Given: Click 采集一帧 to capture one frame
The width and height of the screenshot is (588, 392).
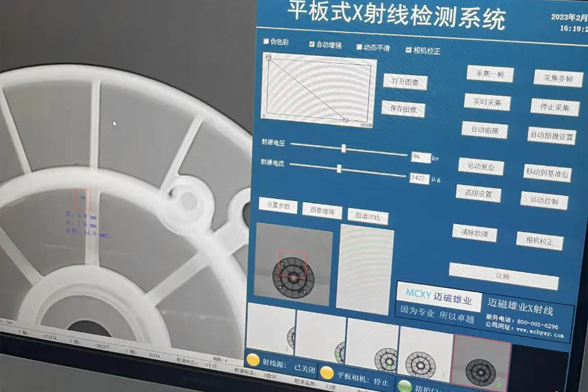Looking at the screenshot, I should pos(490,74).
